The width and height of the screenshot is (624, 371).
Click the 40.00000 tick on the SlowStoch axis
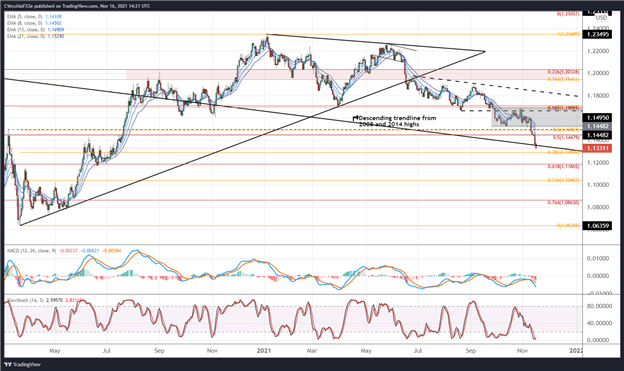[x=598, y=323]
